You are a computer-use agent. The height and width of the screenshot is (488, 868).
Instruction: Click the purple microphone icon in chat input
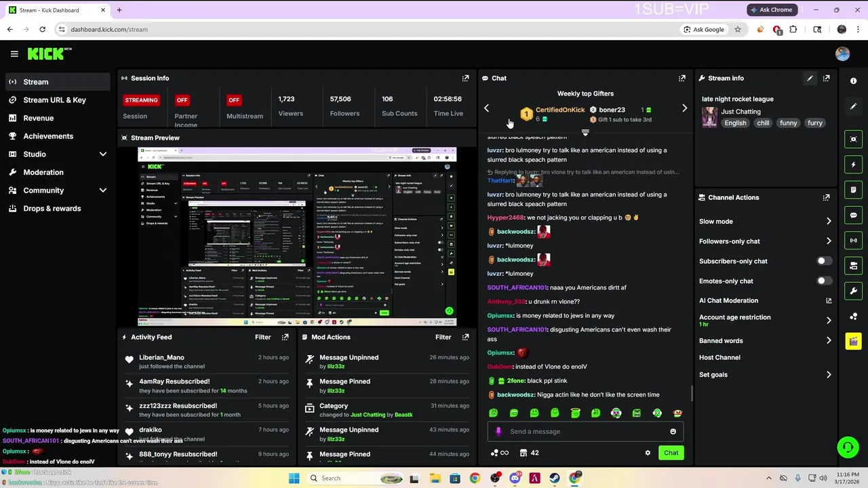498,432
